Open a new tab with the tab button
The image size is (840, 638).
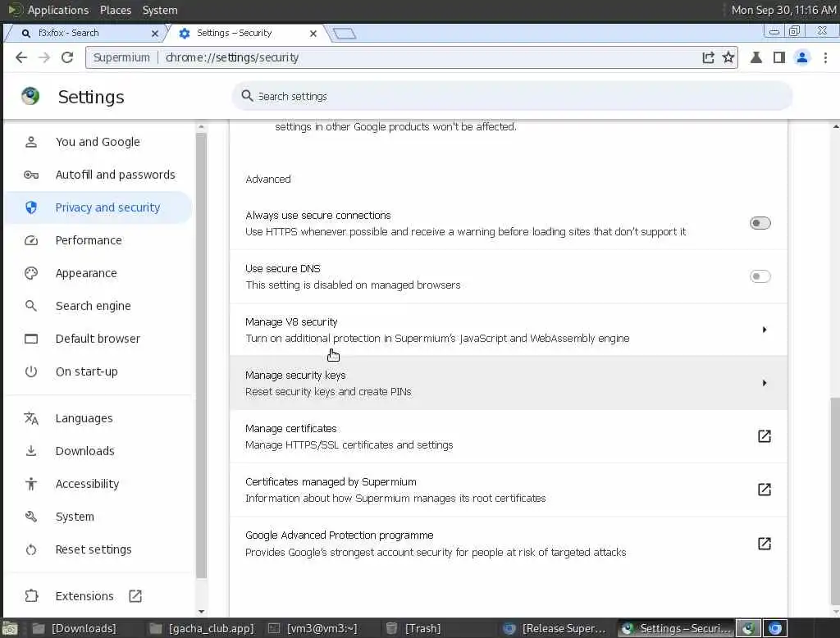pos(344,34)
